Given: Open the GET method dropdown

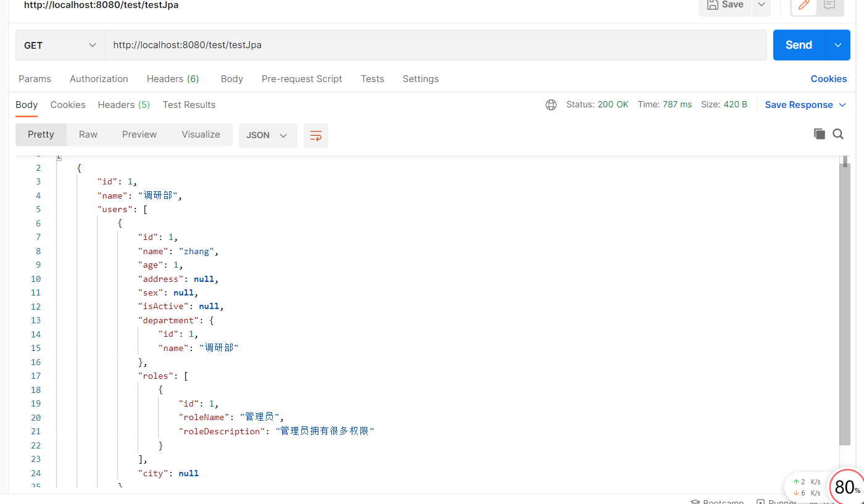Looking at the screenshot, I should (x=60, y=45).
